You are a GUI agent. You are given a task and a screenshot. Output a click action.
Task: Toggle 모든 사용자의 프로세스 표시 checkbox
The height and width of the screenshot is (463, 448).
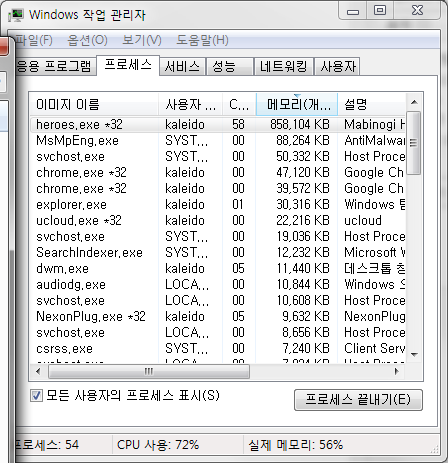(36, 396)
